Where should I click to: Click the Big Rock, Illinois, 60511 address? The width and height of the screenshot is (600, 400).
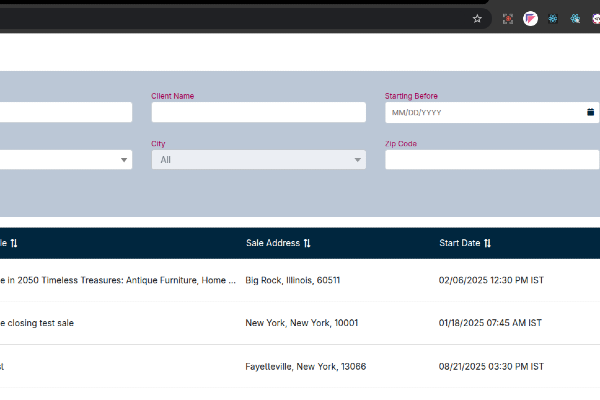click(292, 280)
